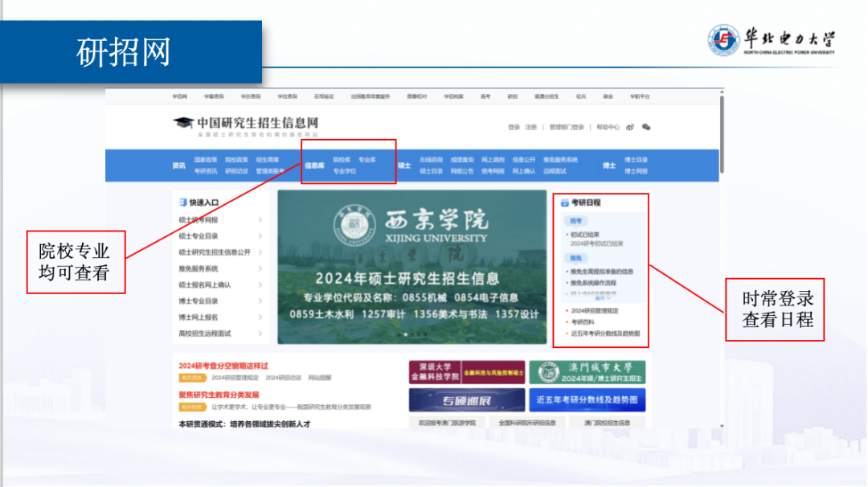The height and width of the screenshot is (487, 868).
Task: Click the North China Electric Power University logo
Action: (771, 40)
